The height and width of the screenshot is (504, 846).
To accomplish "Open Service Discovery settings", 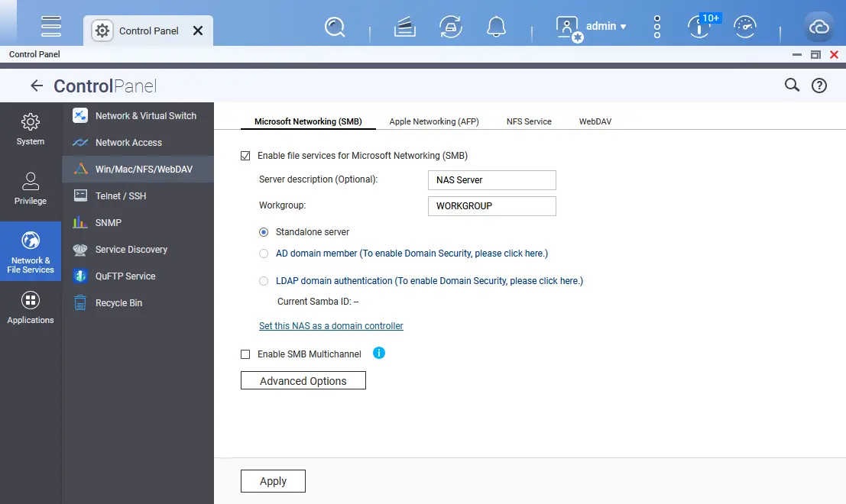I will [x=138, y=250].
